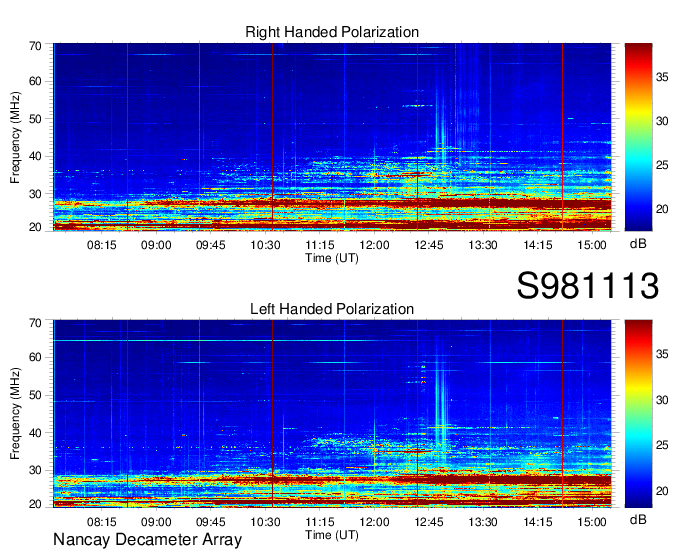Click 08:15 tick on lower plot time axis

[101, 522]
